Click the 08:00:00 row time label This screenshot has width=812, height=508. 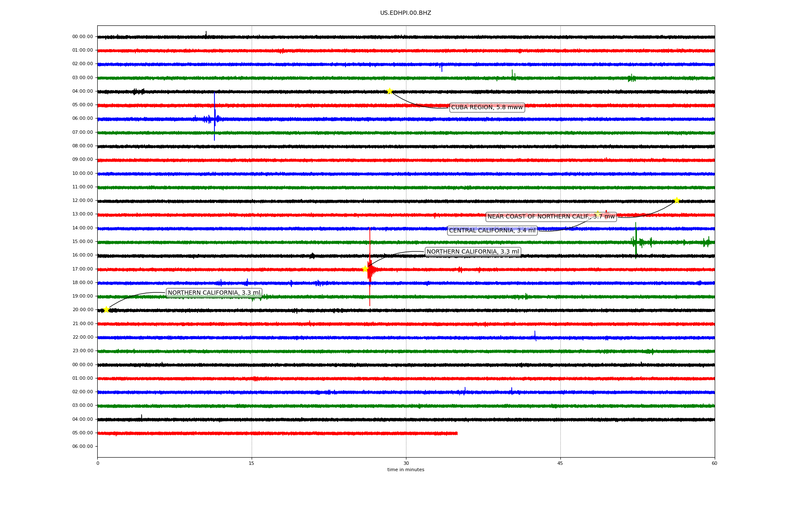(x=82, y=146)
